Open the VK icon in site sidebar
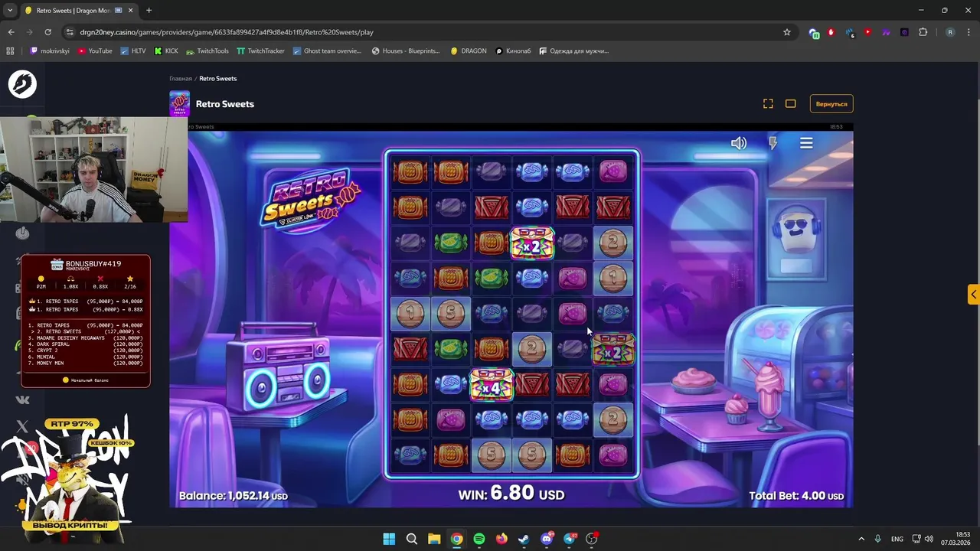Screen dimensions: 980x551 pyautogui.click(x=22, y=399)
